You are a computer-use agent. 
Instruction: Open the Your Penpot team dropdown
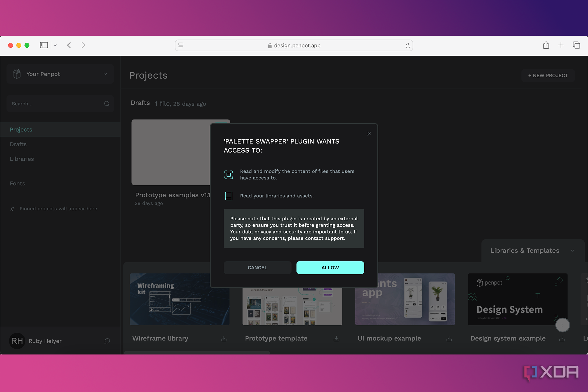(60, 74)
